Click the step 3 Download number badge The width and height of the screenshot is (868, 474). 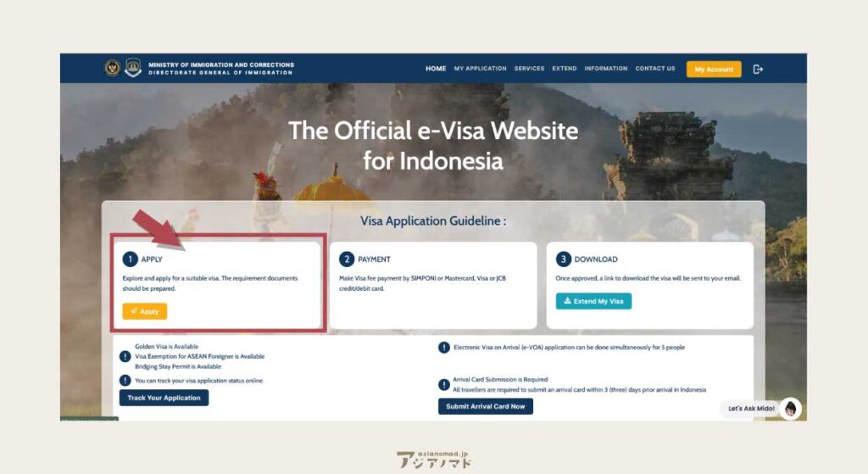tap(563, 259)
